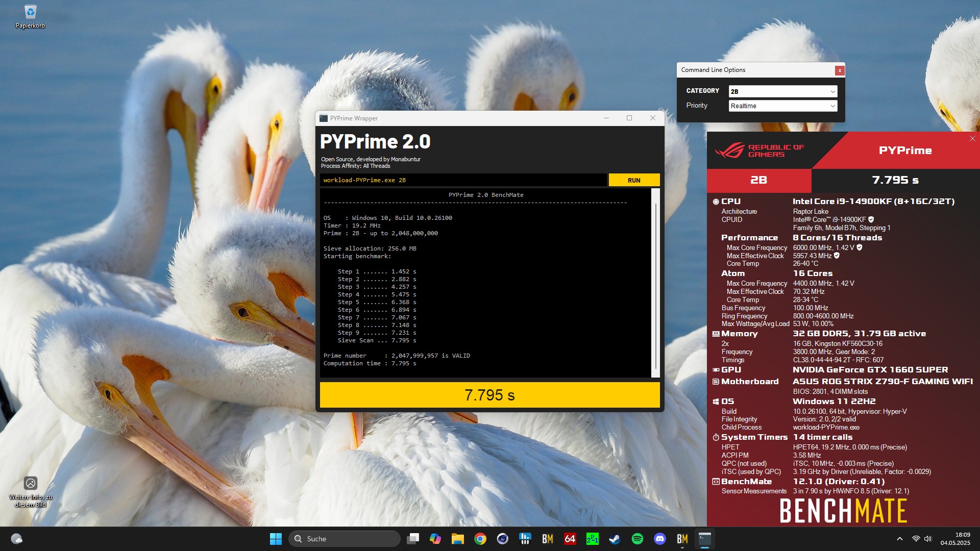Click the yellow RUN button in PYPrime
This screenshot has width=980, height=551.
coord(634,180)
